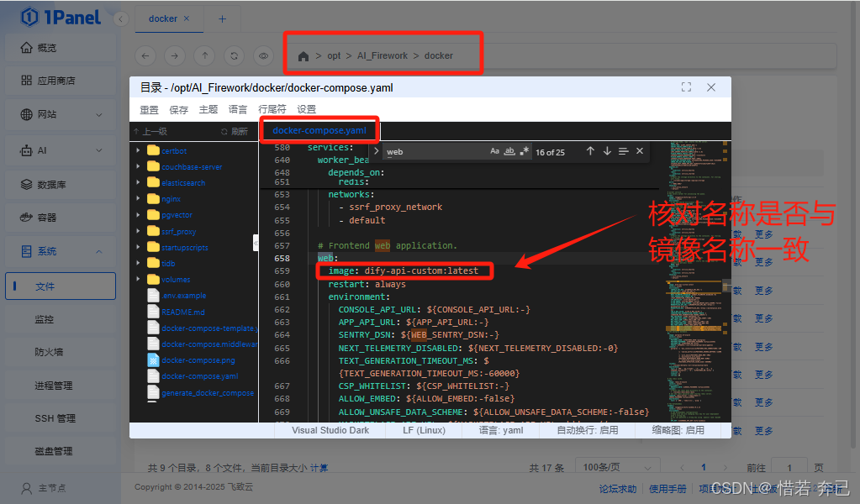Expand the certbot folder
The image size is (860, 504).
[x=138, y=150]
